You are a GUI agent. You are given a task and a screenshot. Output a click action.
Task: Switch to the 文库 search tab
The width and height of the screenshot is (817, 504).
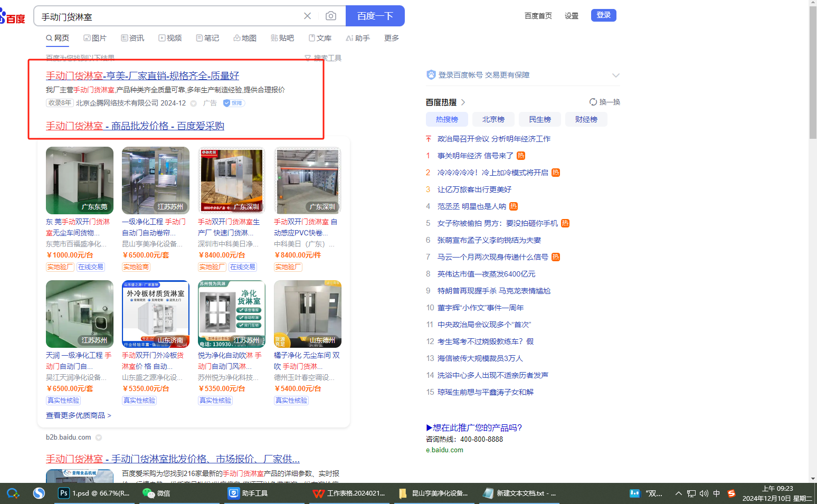pyautogui.click(x=320, y=38)
